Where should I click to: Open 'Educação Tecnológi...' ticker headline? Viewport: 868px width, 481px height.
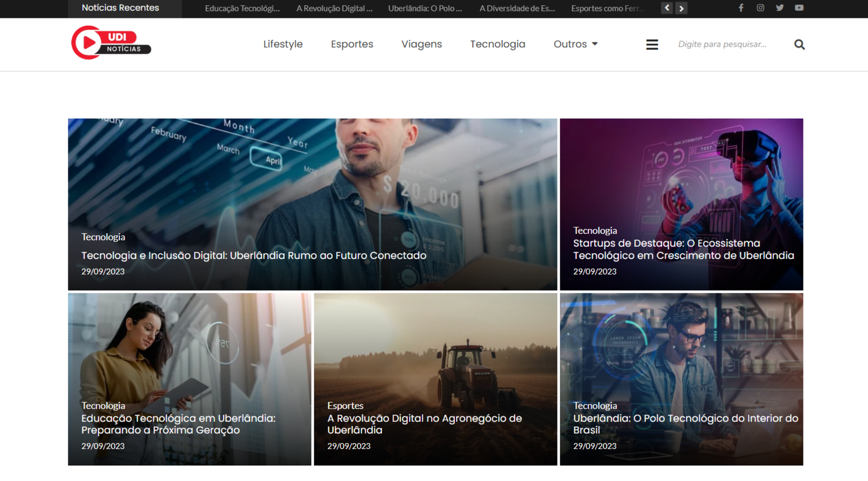click(x=242, y=8)
